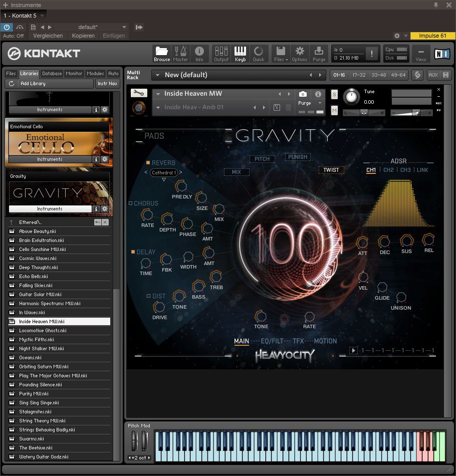Open the Browse panel icon
Image resolution: width=456 pixels, height=476 pixels.
pos(162,54)
